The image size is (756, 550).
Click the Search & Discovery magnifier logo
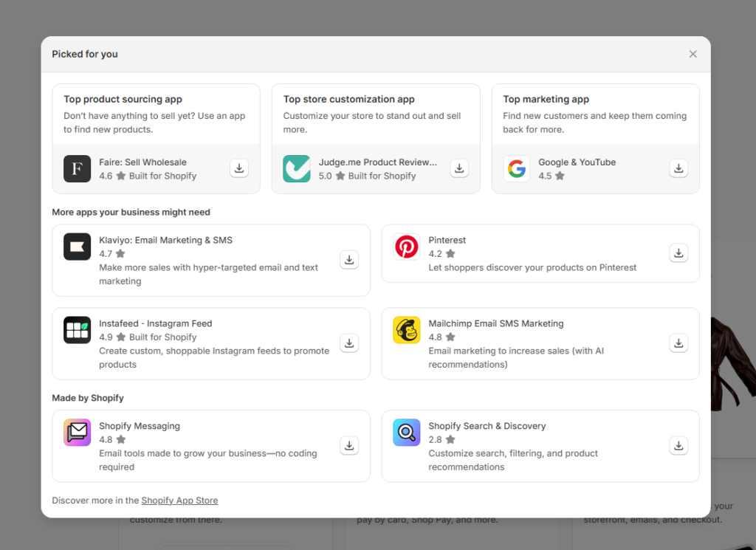(407, 433)
